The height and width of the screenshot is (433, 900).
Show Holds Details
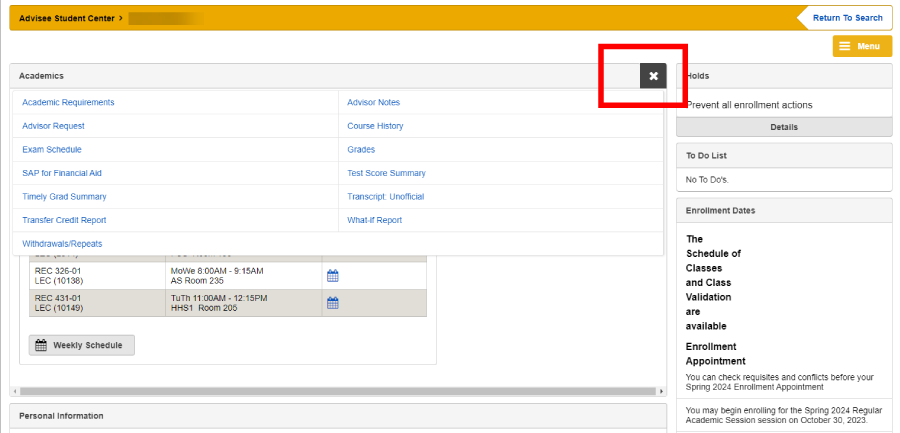tap(783, 127)
